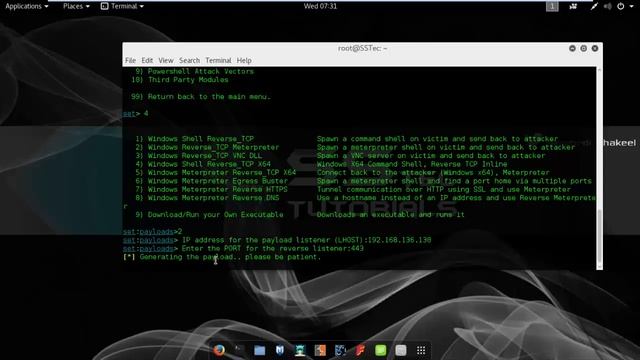Screen dimensions: 640x360
Task: Open the Files folder icon in the dock
Action: [260, 350]
